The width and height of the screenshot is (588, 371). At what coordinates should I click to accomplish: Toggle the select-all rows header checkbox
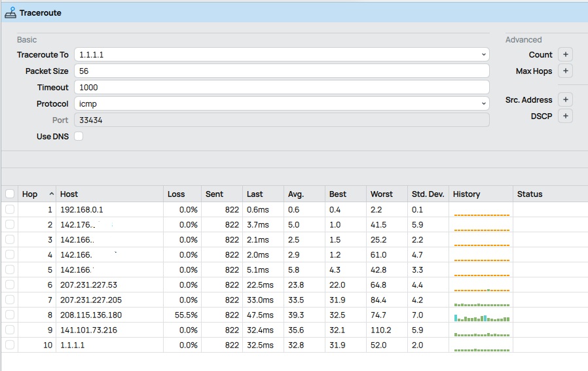pos(10,194)
